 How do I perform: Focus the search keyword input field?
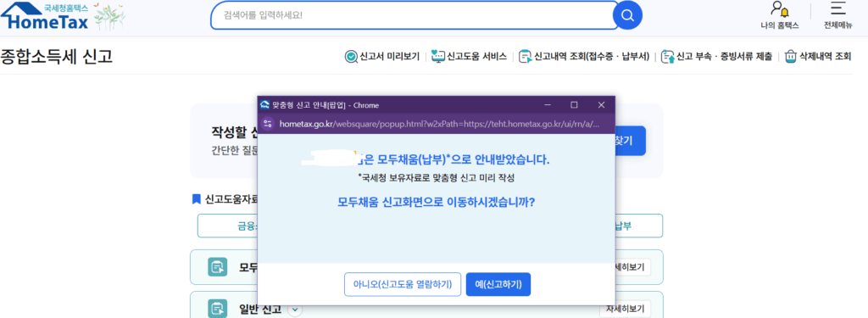pyautogui.click(x=413, y=15)
